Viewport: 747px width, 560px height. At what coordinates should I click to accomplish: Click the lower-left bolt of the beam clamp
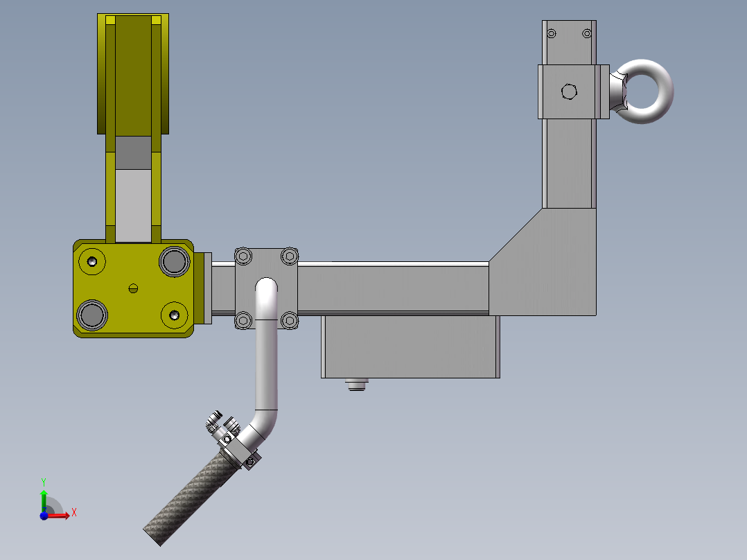243,320
